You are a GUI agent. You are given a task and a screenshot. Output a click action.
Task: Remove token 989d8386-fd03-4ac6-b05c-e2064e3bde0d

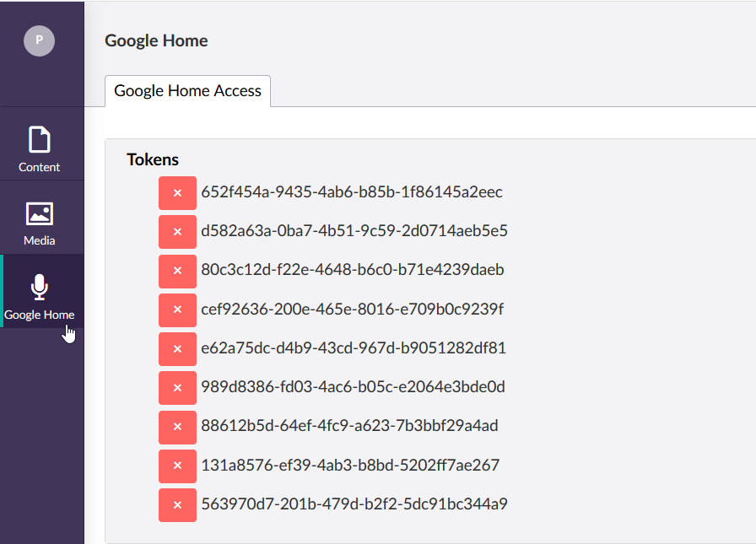pos(177,388)
